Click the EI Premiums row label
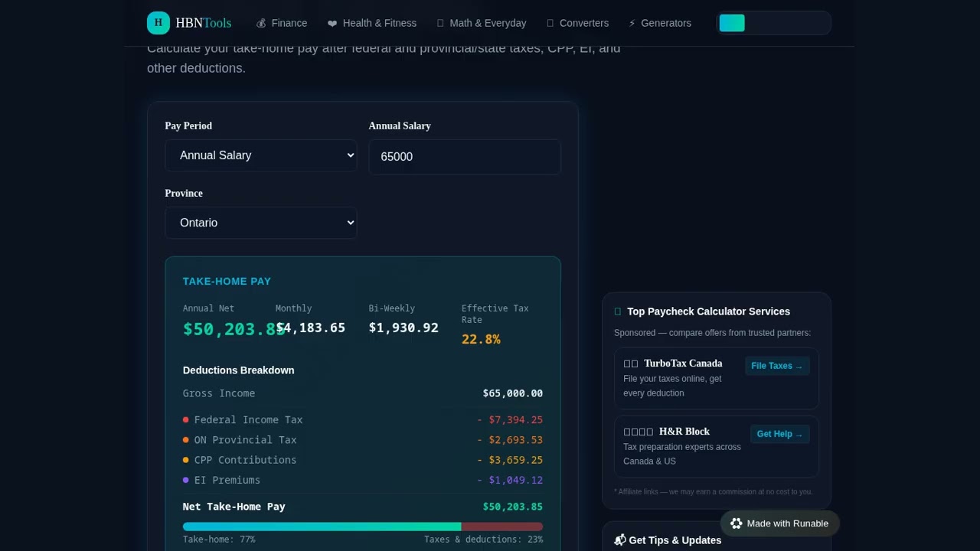Screen dimensions: 980x551 (x=227, y=480)
